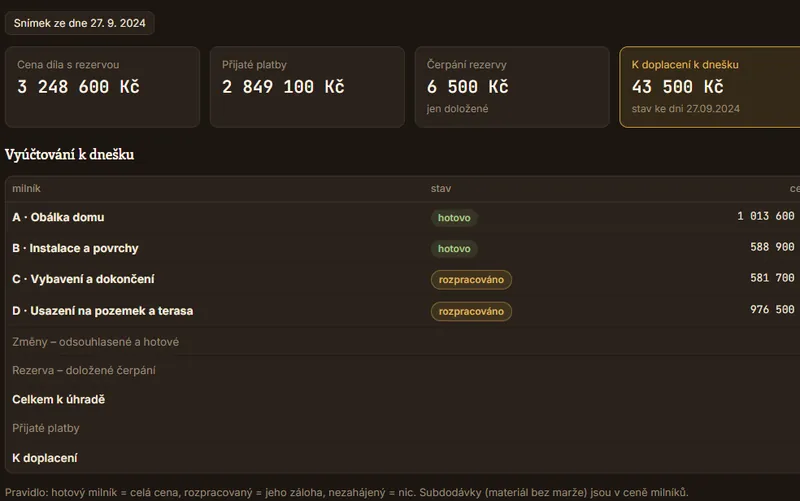800x501 pixels.
Task: Click the 'Přijaté platby' table row
Action: pyautogui.click(x=403, y=428)
